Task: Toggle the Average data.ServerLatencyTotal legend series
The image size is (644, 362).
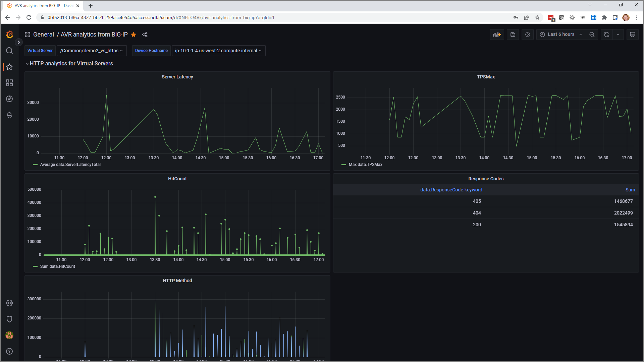Action: (70, 165)
